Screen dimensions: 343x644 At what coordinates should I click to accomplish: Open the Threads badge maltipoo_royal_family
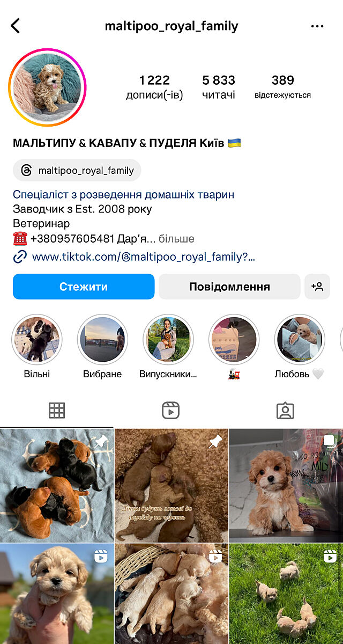coord(77,171)
